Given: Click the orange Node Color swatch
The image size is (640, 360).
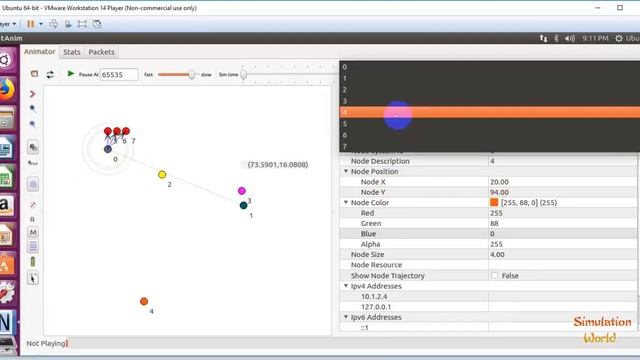Looking at the screenshot, I should pos(494,202).
